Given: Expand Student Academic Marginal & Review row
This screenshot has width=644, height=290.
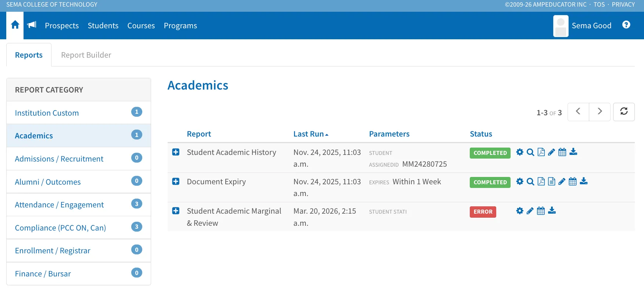Looking at the screenshot, I should click(176, 211).
